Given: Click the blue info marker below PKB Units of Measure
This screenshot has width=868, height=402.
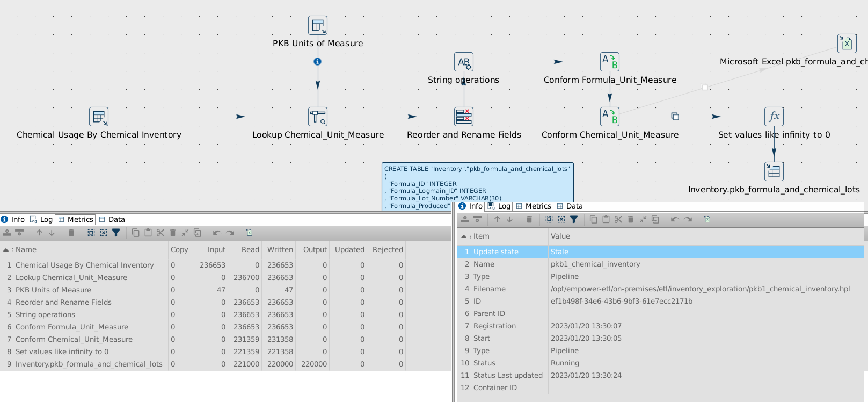Looking at the screenshot, I should click(318, 62).
